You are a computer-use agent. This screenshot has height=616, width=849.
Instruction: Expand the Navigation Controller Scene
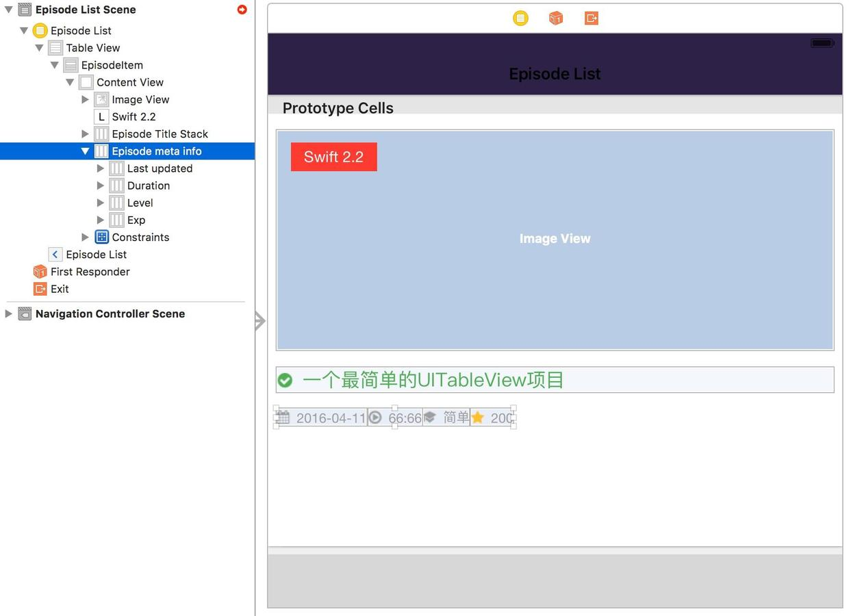tap(9, 313)
